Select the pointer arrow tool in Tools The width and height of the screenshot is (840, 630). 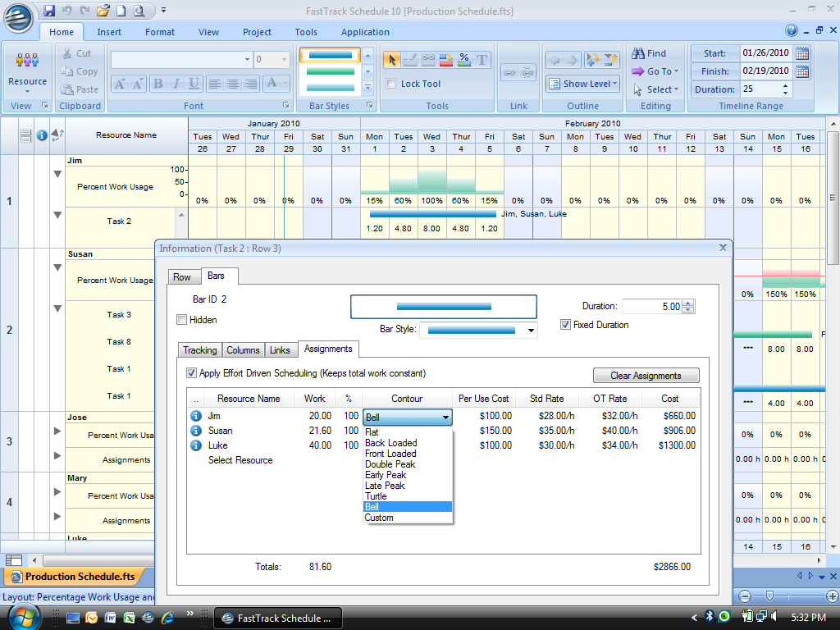tap(391, 60)
